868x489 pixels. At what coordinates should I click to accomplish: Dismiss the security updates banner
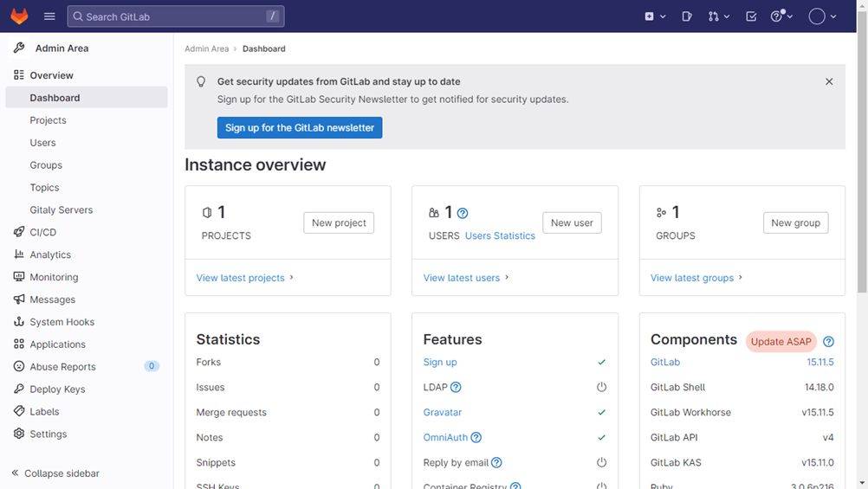829,81
